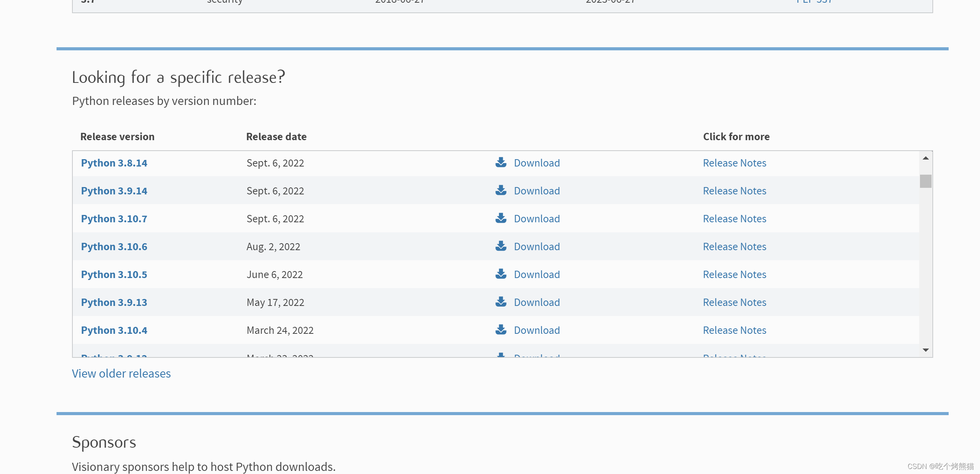Click the Release Notes for Python 3.9.13

pos(735,302)
